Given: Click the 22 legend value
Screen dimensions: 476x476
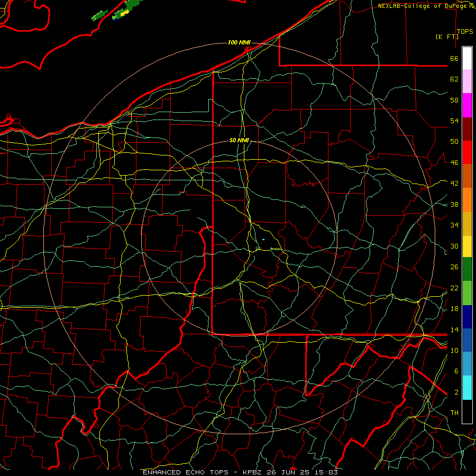Looking at the screenshot, I should tap(454, 288).
